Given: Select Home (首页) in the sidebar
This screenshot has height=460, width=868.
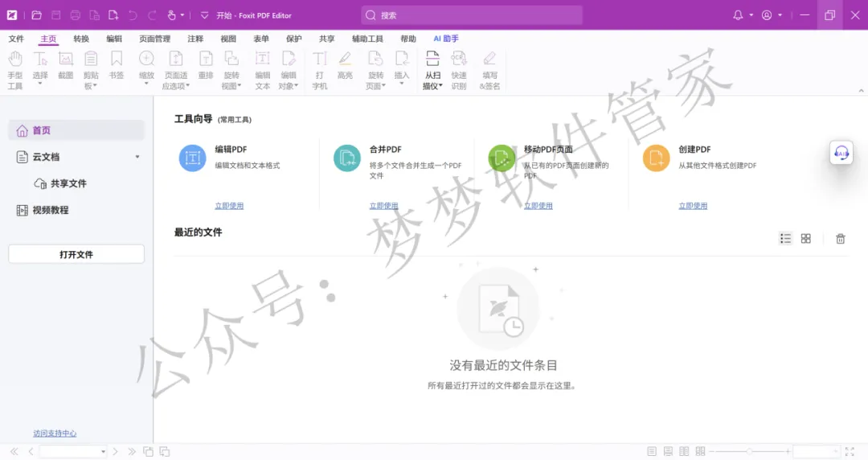Looking at the screenshot, I should click(x=76, y=130).
